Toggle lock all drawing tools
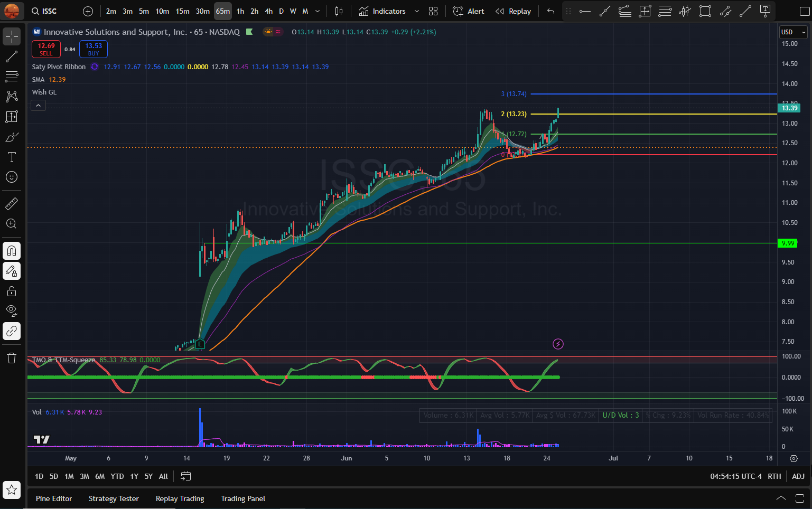 pyautogui.click(x=12, y=291)
